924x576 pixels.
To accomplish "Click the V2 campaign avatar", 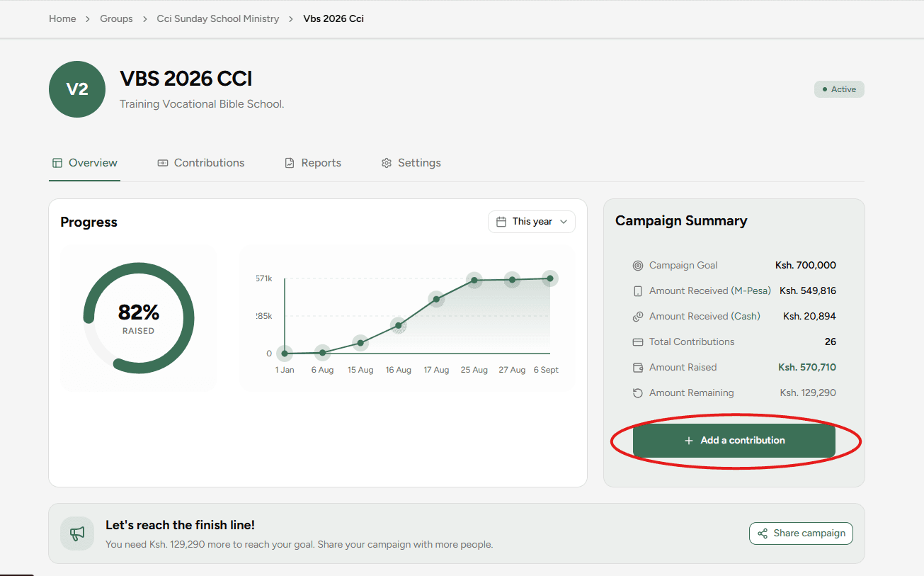I will point(77,89).
